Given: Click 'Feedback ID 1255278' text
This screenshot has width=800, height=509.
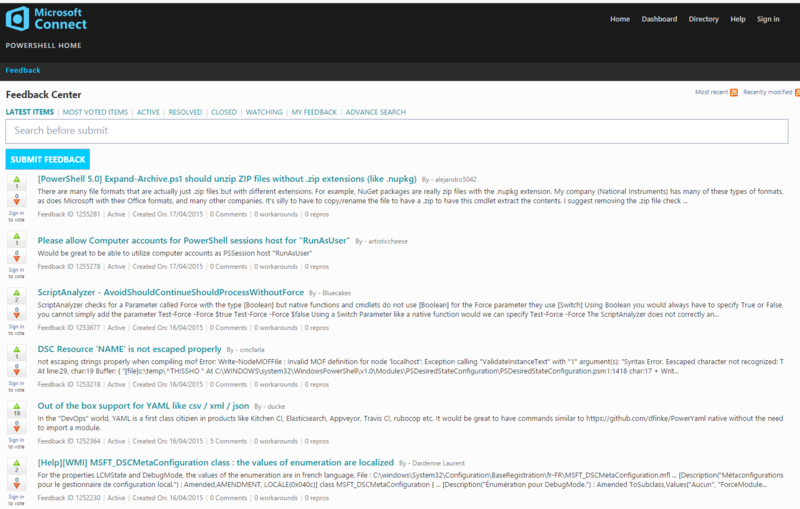Looking at the screenshot, I should click(x=69, y=267).
